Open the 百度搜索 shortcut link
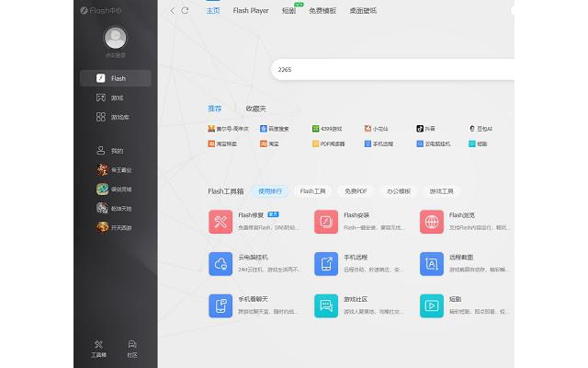 (275, 129)
